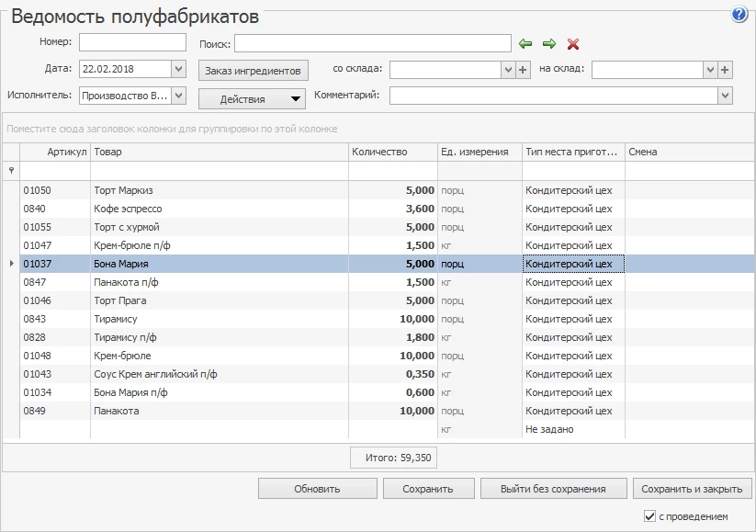Click plus button next to 'на склад'
This screenshot has width=756, height=532.
[725, 70]
